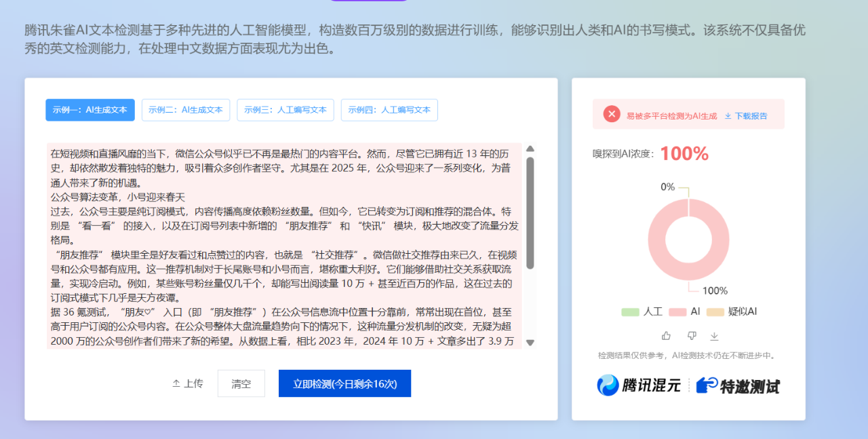This screenshot has width=868, height=439.
Task: Toggle 人工 green legend swatch
Action: [630, 312]
